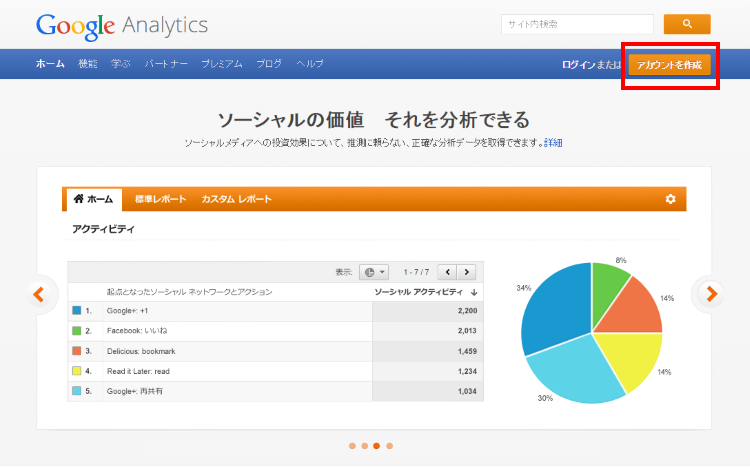Click the orange swatch for Delicious row
Screen dimensions: 750x467
pos(77,351)
